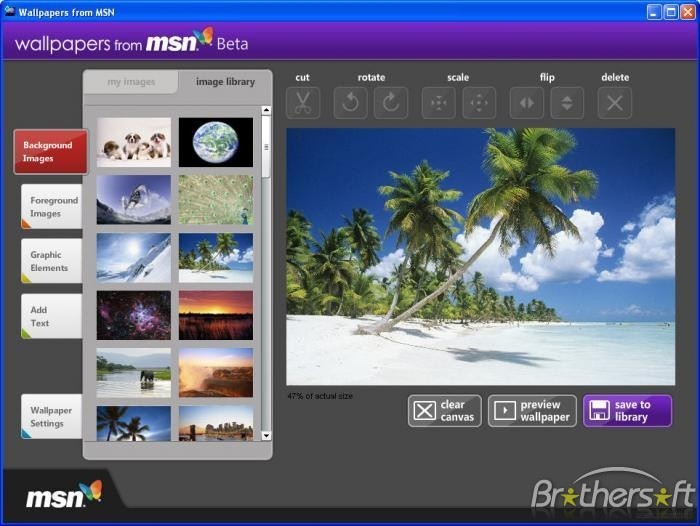Viewport: 700px width, 526px height.
Task: Choose the elephant in river thumbnail
Action: tap(134, 373)
